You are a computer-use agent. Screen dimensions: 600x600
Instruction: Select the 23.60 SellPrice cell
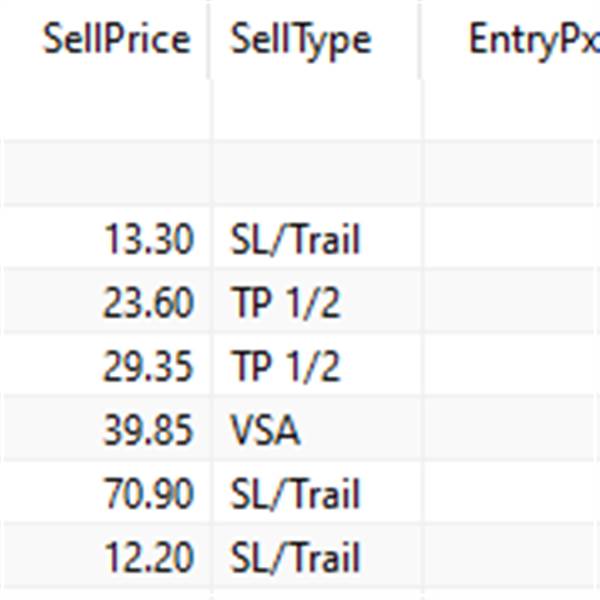[147, 303]
